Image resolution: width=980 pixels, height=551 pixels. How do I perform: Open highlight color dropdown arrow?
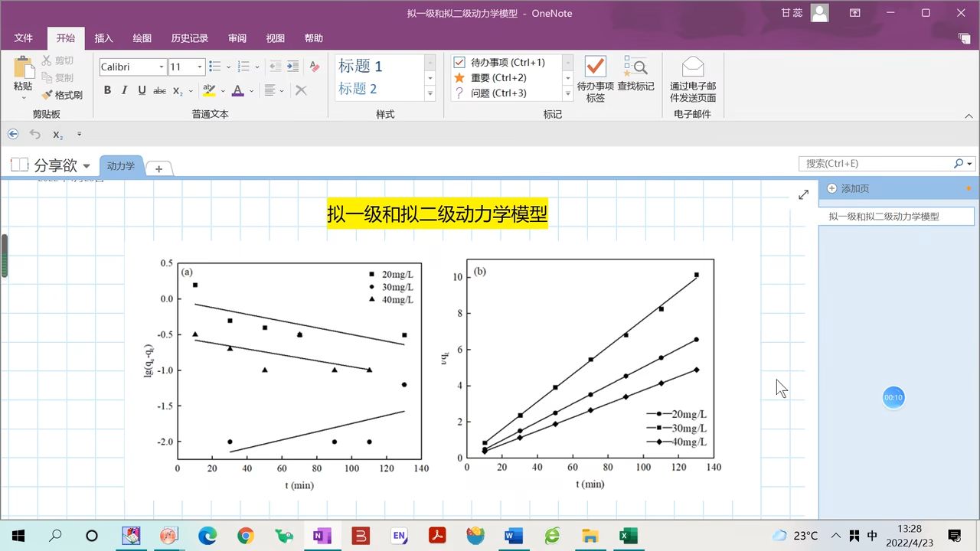click(x=223, y=90)
